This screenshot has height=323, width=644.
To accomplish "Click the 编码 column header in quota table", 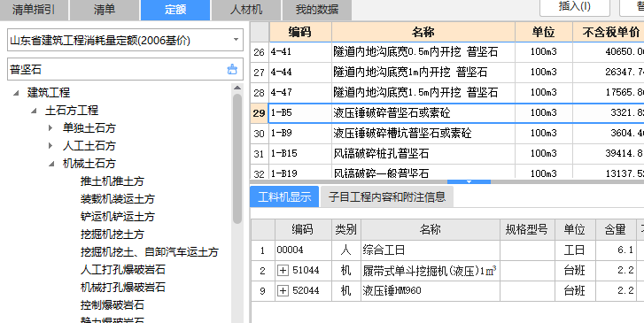I will pyautogui.click(x=300, y=32).
